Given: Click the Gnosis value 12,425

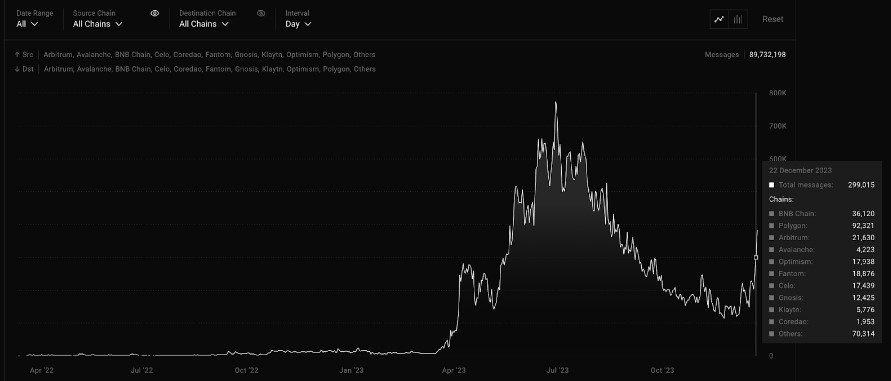Looking at the screenshot, I should (x=864, y=297).
